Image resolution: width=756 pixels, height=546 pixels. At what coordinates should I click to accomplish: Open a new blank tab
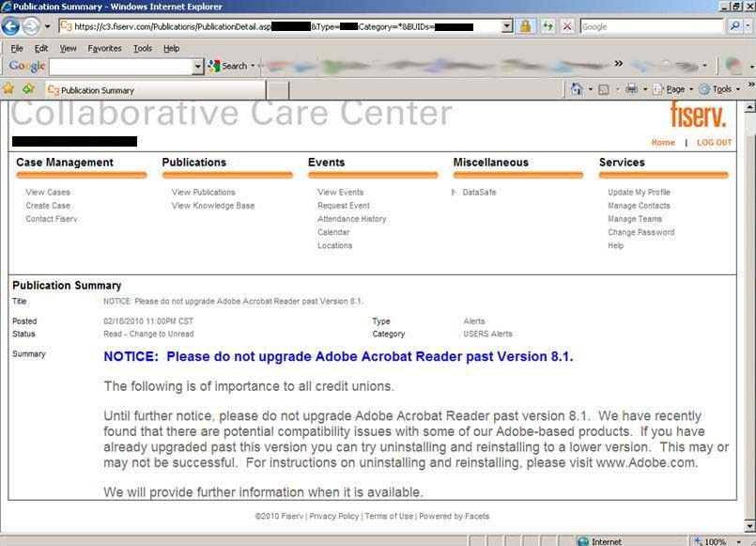(278, 90)
